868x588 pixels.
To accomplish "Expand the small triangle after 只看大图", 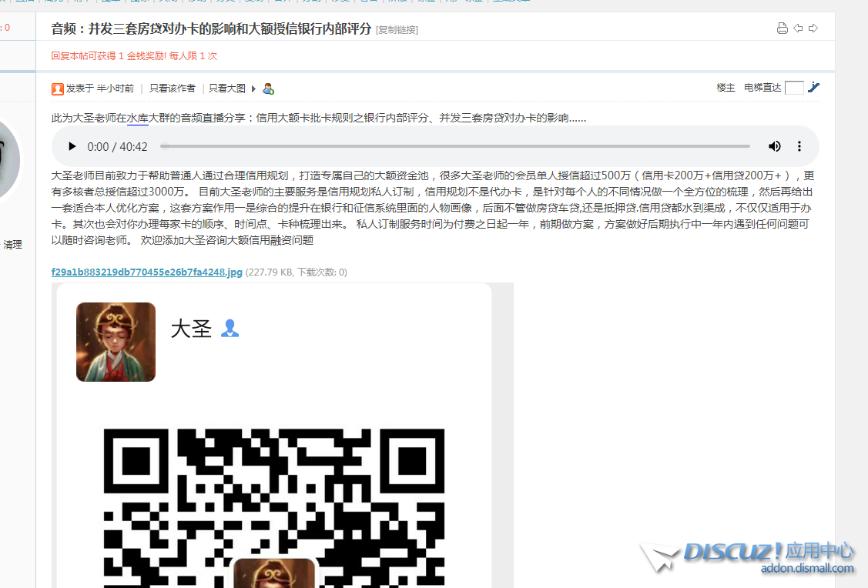I will click(253, 89).
